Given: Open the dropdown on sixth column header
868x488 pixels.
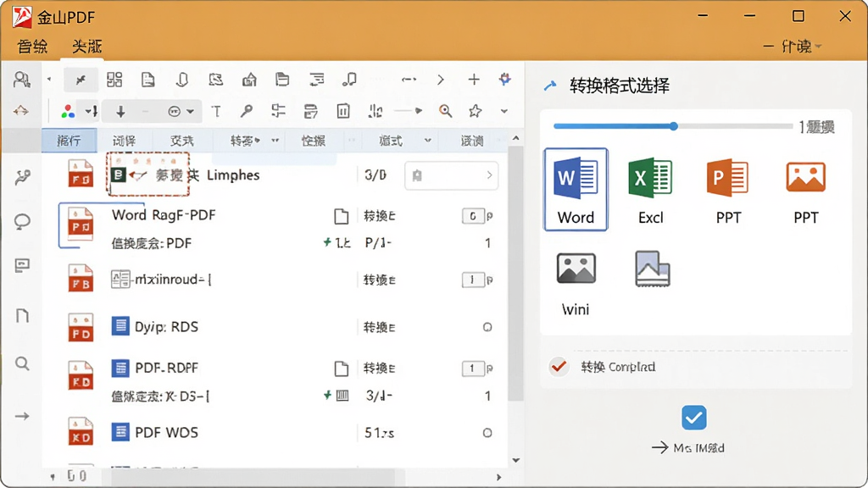Looking at the screenshot, I should click(427, 141).
